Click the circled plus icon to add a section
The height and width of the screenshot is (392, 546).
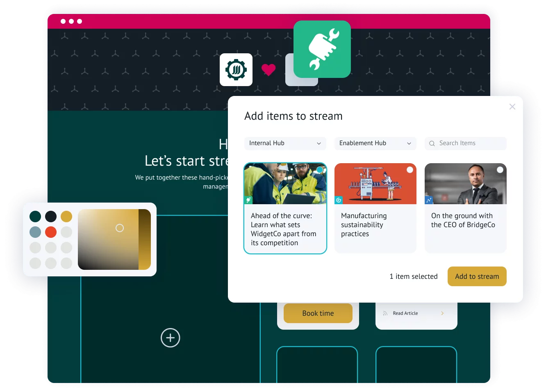171,338
